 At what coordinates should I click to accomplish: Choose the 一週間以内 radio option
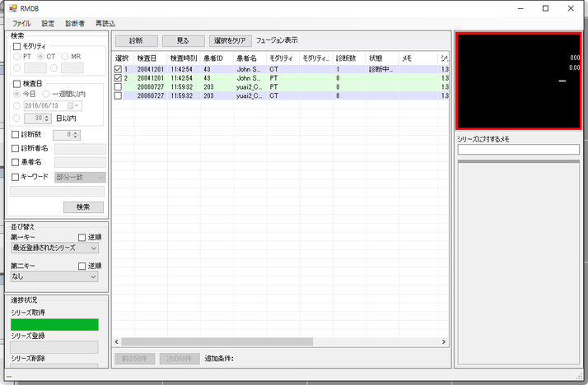(46, 94)
